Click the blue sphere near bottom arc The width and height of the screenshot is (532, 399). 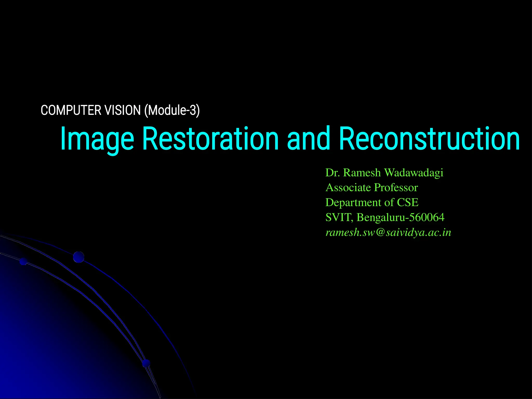click(x=146, y=363)
